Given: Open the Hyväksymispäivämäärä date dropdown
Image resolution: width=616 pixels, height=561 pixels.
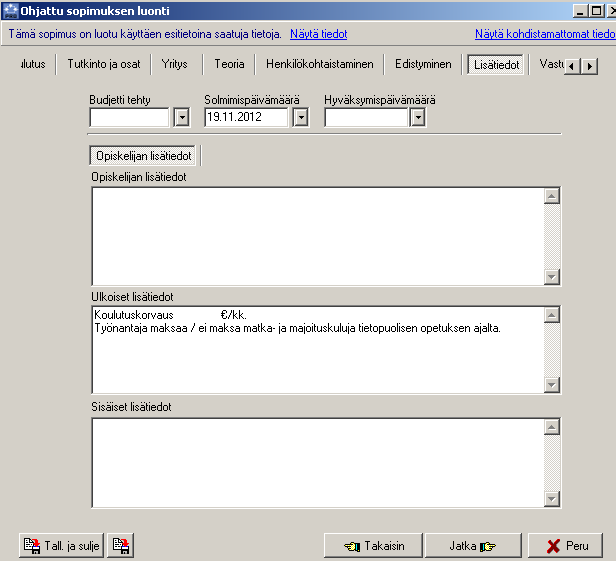Looking at the screenshot, I should coord(418,117).
